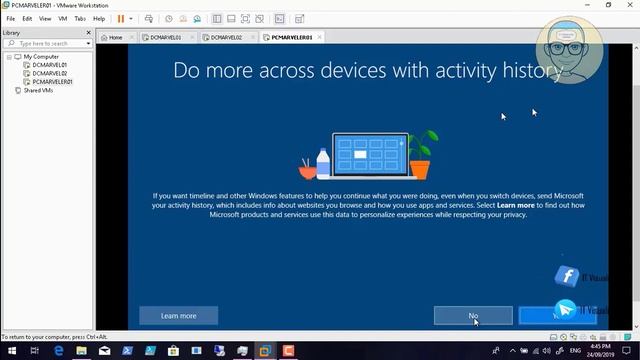The height and width of the screenshot is (360, 640).
Task: Open Microsoft Store from the taskbar
Action: [x=173, y=351]
